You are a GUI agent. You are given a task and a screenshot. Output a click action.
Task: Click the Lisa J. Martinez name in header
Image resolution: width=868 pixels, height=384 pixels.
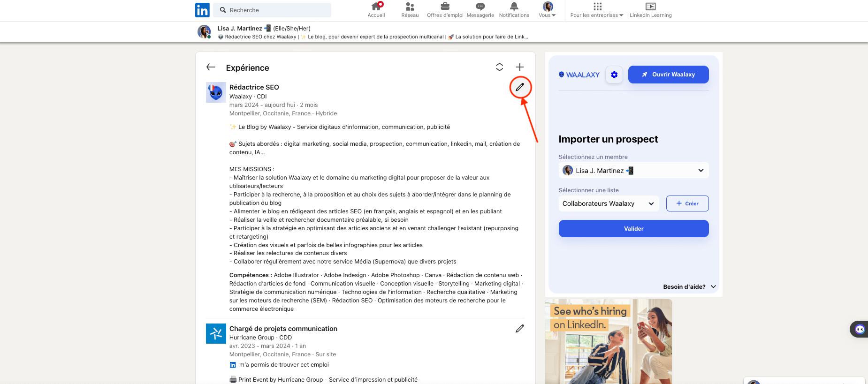[240, 29]
